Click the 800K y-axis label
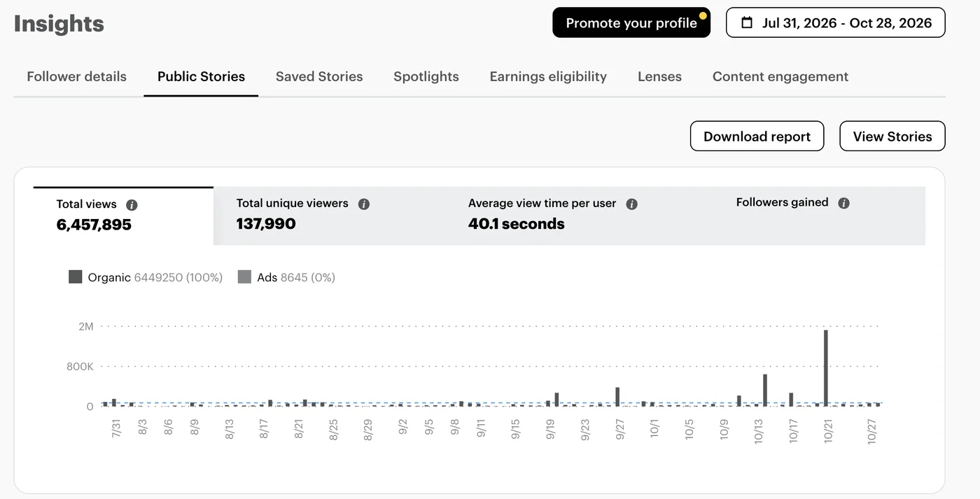Viewport: 980px width, 499px height. tap(80, 366)
